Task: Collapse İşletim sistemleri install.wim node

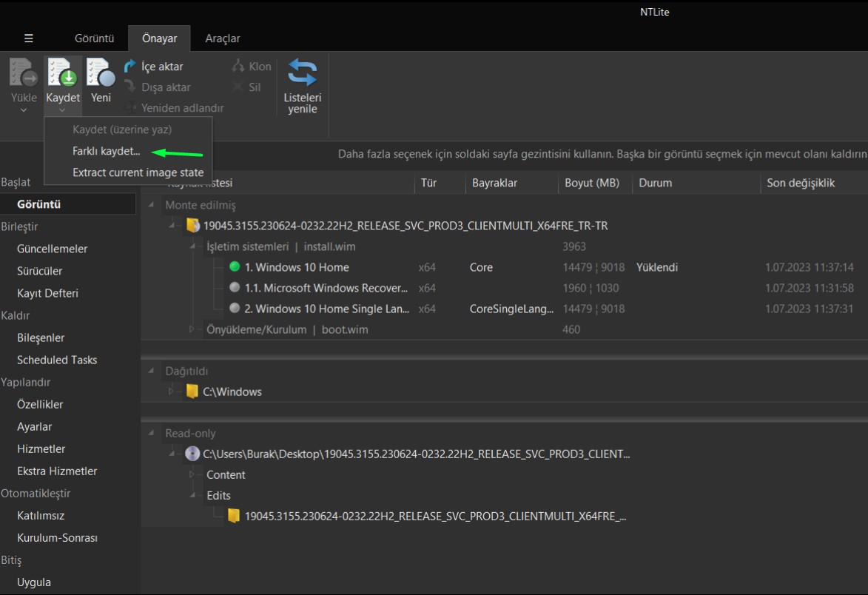Action: [x=192, y=246]
